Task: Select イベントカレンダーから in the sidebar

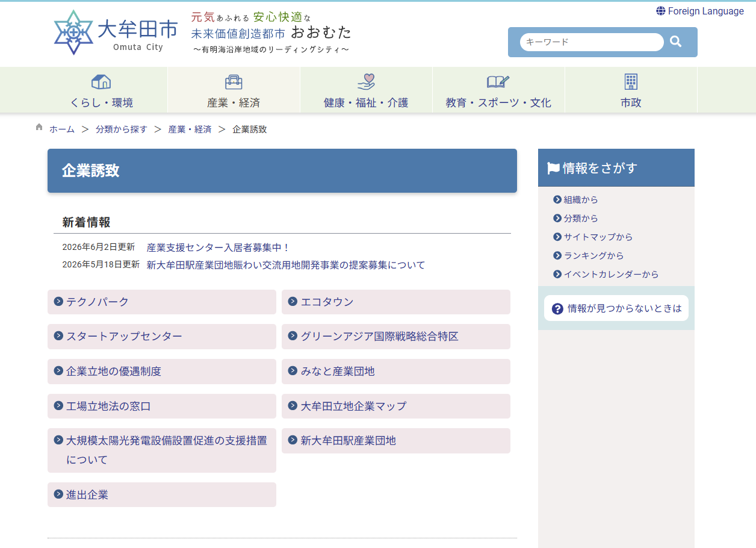Action: click(x=611, y=274)
